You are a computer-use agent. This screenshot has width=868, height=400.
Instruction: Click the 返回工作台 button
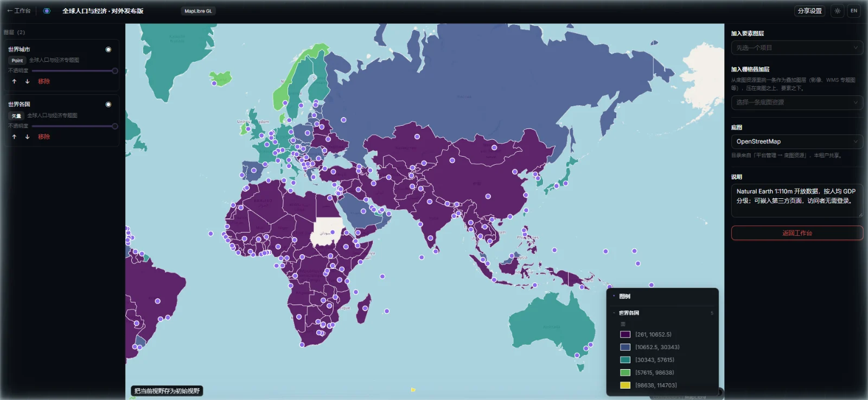(x=797, y=233)
